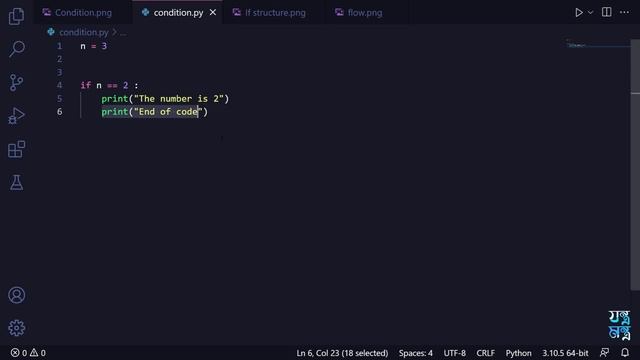The width and height of the screenshot is (640, 360).
Task: Click line number 6 in gutter
Action: tap(60, 111)
